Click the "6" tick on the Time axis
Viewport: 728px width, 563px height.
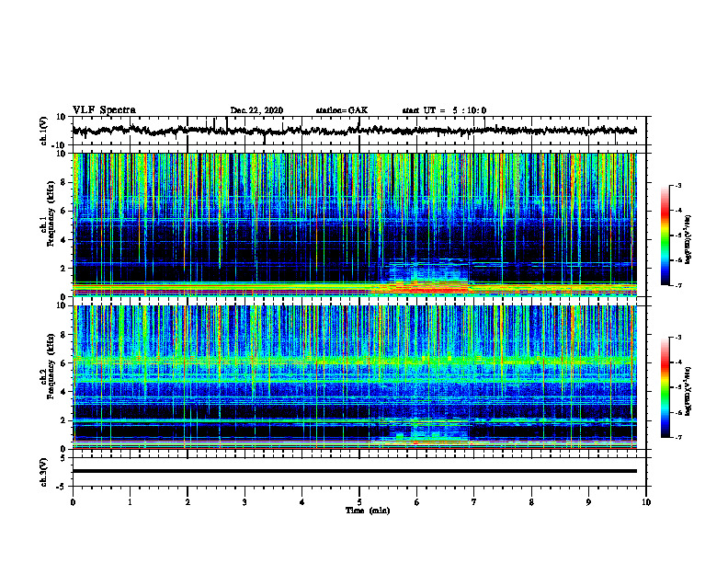point(417,502)
